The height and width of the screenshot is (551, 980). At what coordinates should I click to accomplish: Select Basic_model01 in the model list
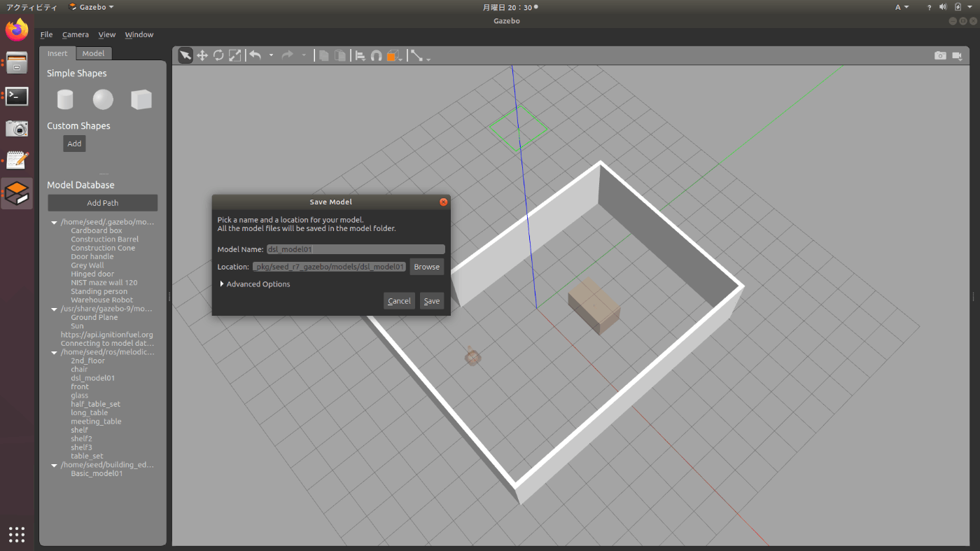(97, 473)
